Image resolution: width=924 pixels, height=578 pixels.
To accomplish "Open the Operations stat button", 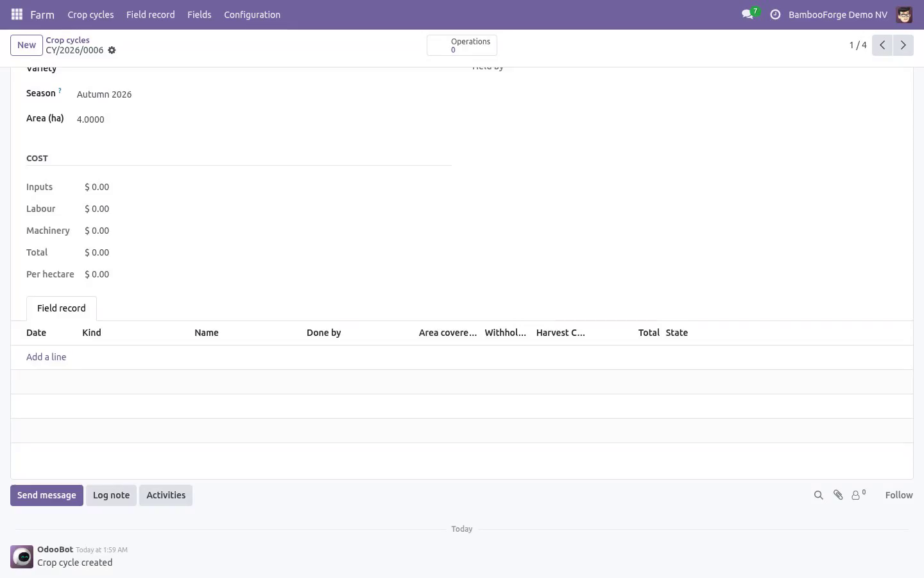I will pos(462,45).
